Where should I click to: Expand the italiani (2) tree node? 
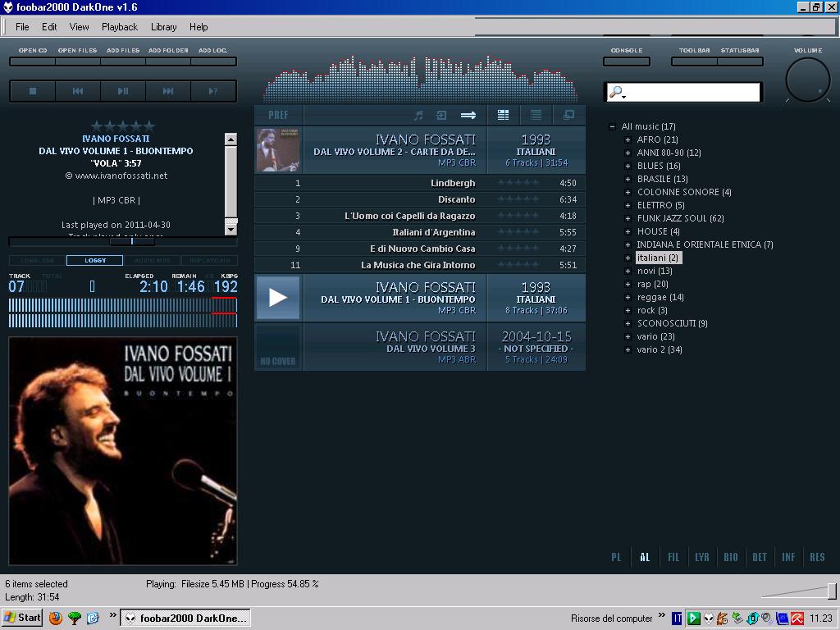(628, 258)
